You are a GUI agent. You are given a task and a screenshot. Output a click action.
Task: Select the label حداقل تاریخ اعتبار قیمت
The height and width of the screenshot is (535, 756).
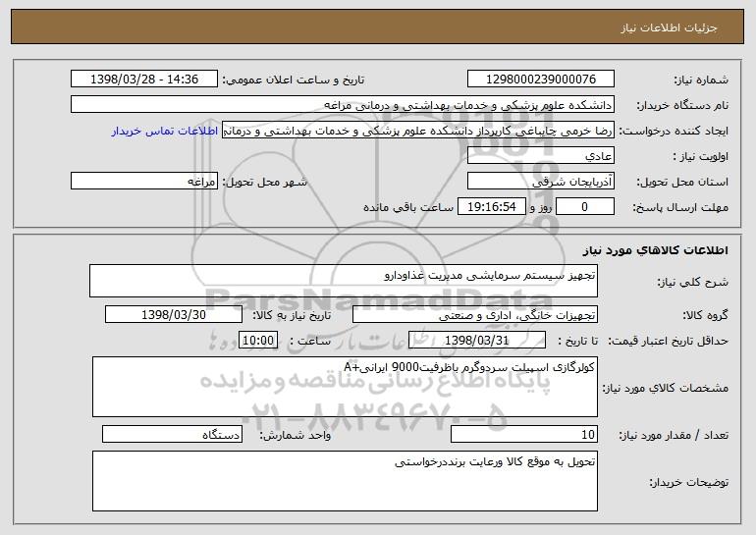pos(668,342)
